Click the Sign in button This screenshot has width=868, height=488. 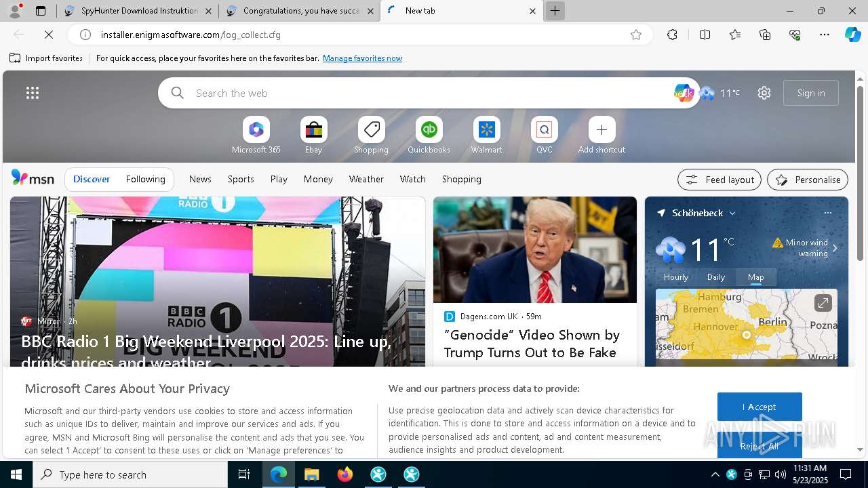[811, 93]
